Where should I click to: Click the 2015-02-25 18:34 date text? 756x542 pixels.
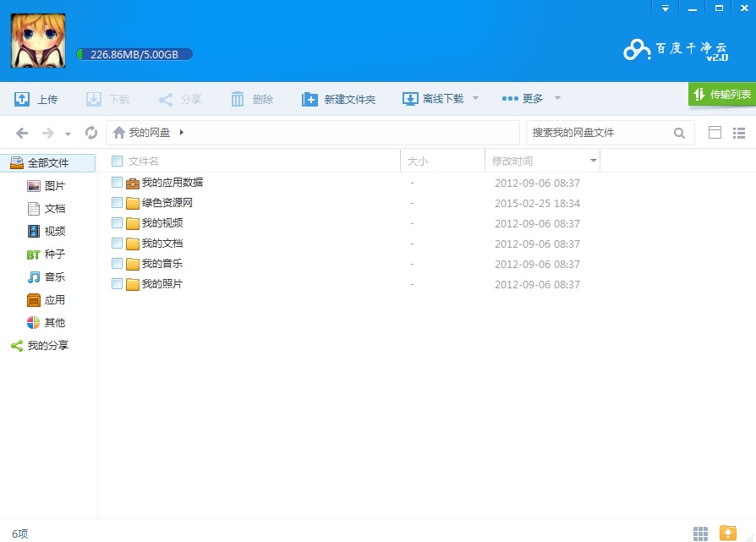point(537,204)
